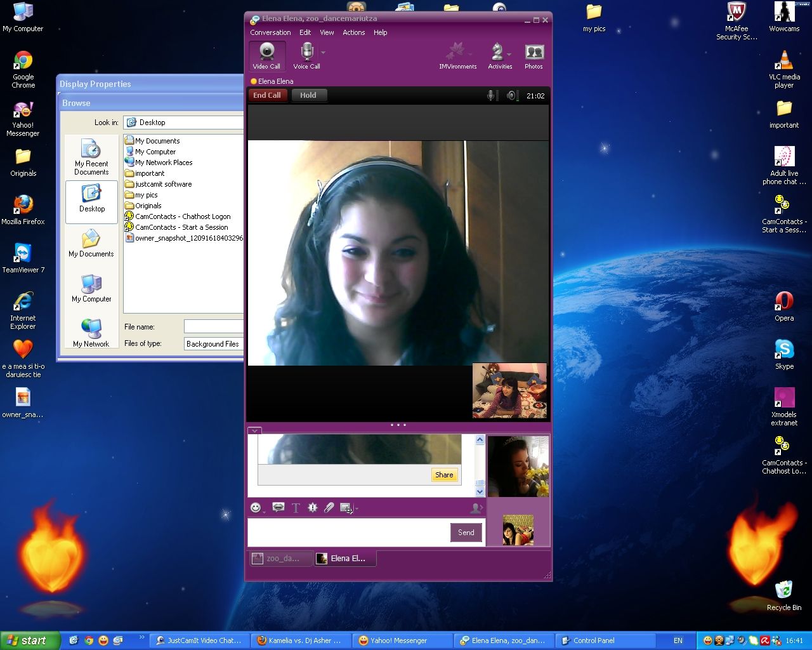Open the audibles lips icon
Viewport: 812px width, 650px height.
(278, 507)
